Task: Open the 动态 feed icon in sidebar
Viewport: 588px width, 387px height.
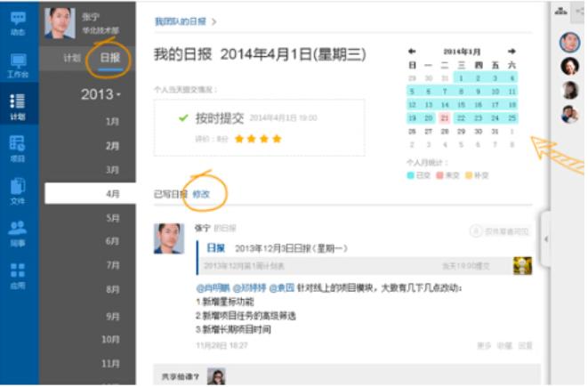Action: (18, 23)
